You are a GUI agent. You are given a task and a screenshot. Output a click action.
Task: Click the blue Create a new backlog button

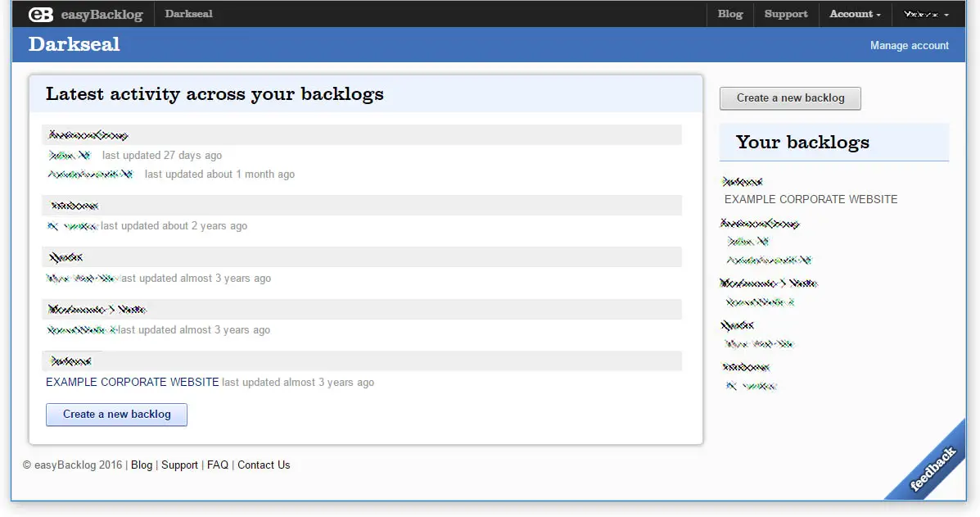(x=116, y=415)
